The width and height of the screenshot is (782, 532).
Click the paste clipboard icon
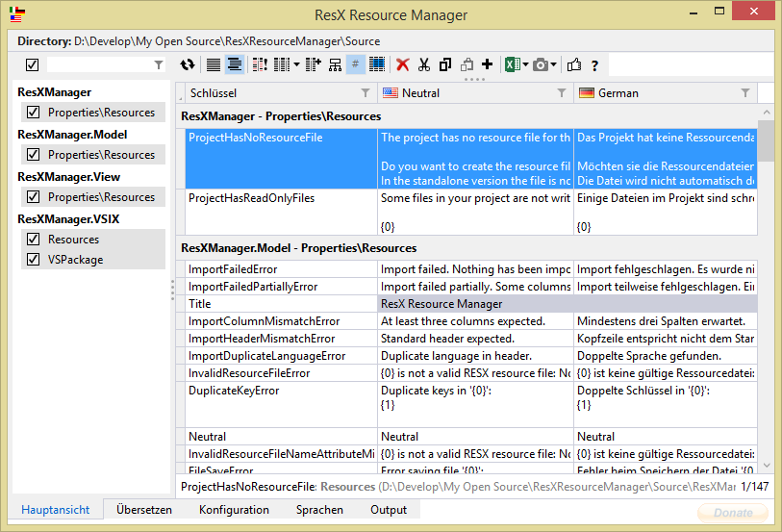pyautogui.click(x=467, y=64)
